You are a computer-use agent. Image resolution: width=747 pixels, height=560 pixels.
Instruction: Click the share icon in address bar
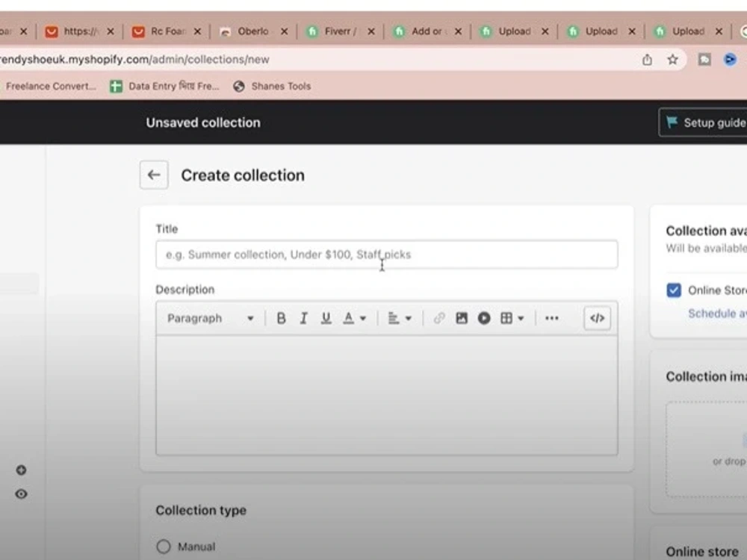coord(647,60)
